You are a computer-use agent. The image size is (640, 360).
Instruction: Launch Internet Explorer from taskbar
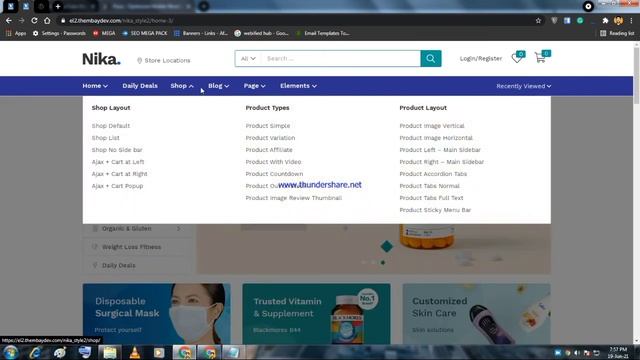[35, 352]
